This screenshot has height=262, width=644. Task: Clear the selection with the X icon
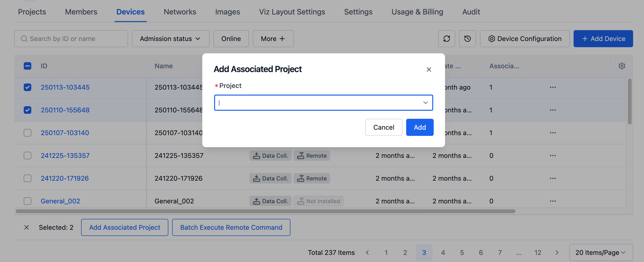click(27, 227)
